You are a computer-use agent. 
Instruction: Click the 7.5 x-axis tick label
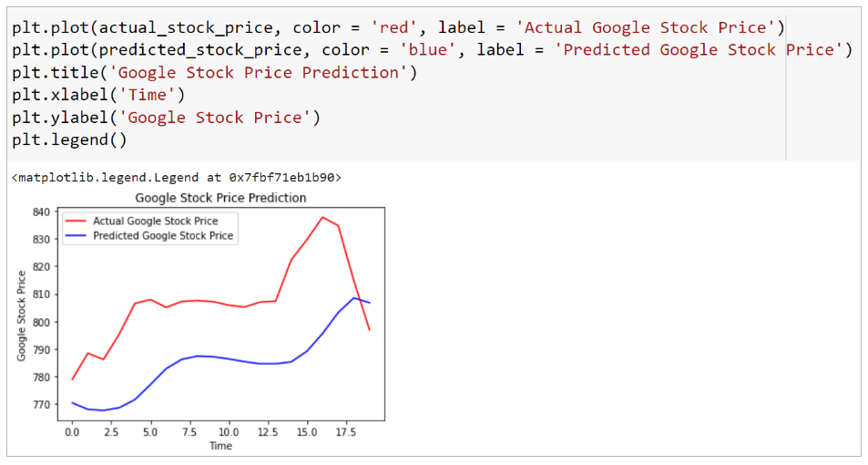pyautogui.click(x=189, y=432)
